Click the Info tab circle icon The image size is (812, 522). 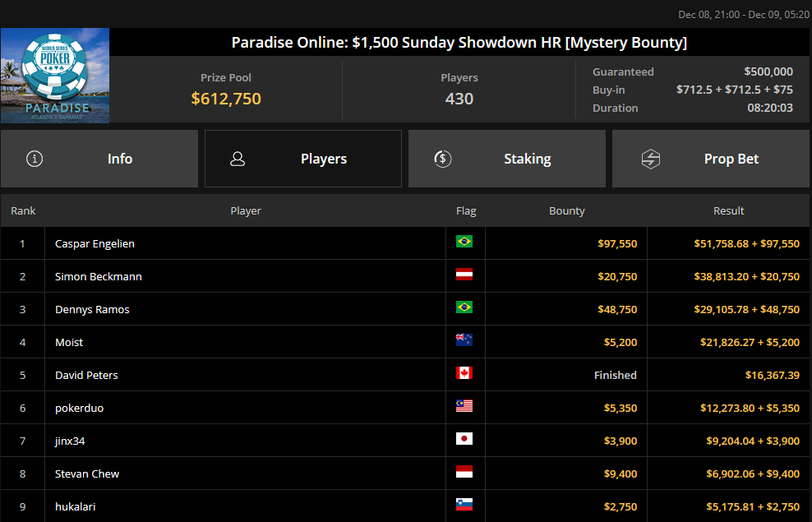(x=35, y=159)
